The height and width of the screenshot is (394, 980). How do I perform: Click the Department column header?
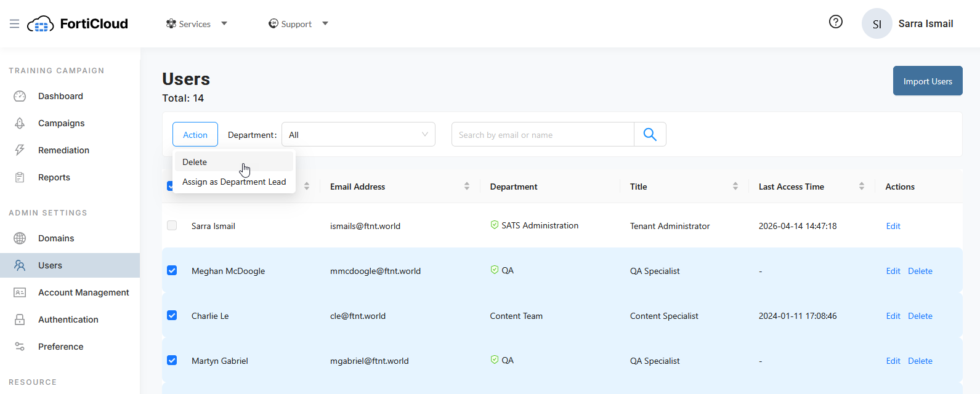coord(514,187)
